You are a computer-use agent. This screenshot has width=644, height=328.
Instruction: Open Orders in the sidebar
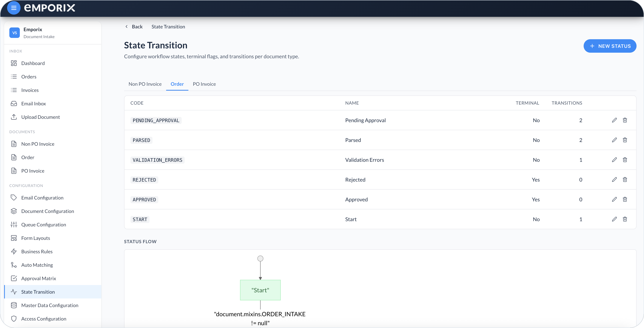click(x=53, y=77)
